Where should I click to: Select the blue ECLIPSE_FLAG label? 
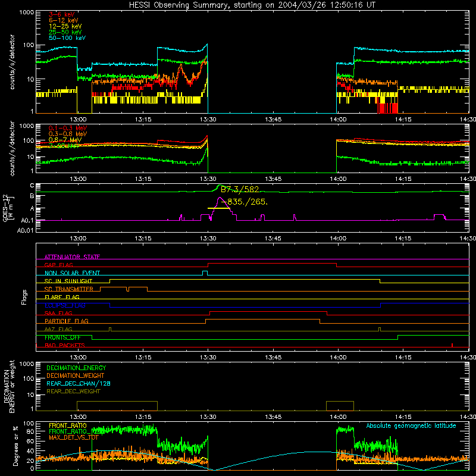(65, 305)
